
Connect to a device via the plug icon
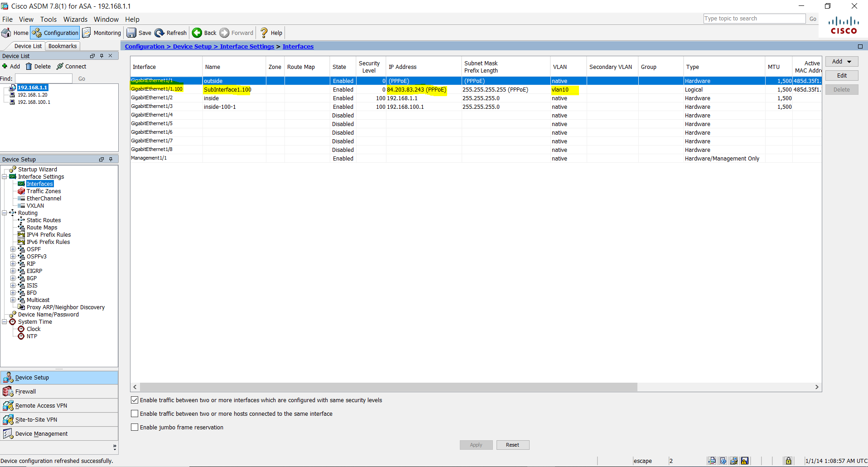pyautogui.click(x=60, y=66)
